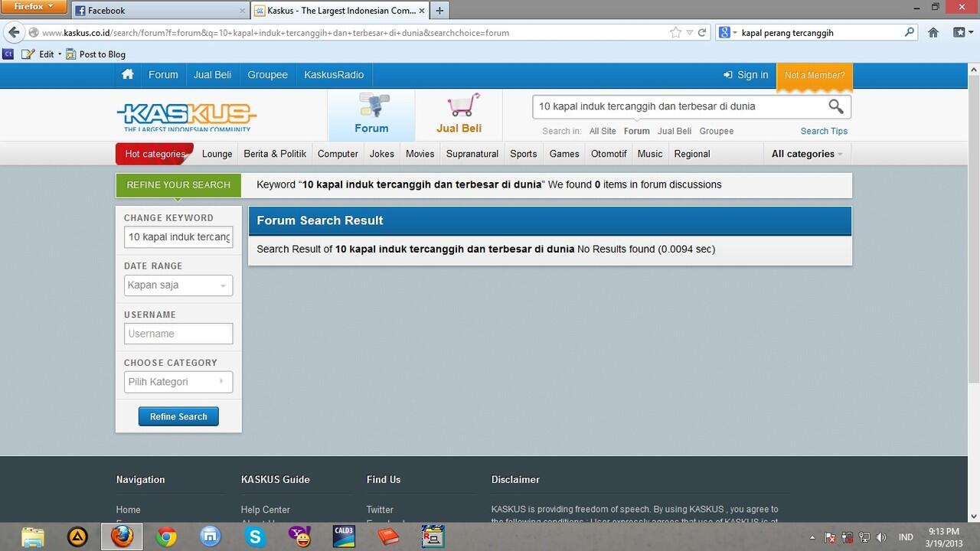Open the Google search engine dropdown

point(728,33)
